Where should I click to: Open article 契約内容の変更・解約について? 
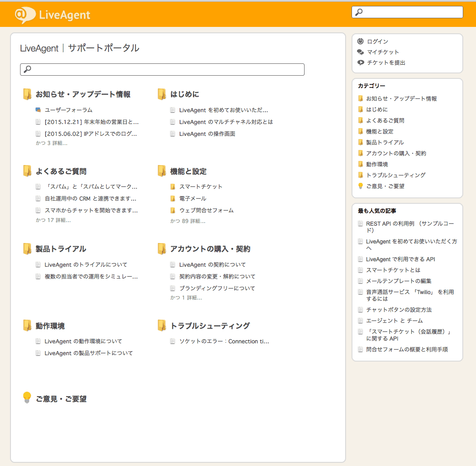point(217,277)
